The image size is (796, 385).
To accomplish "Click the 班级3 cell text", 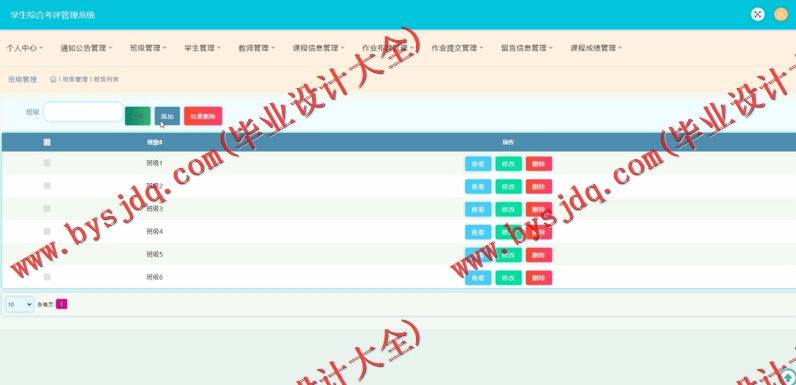I will (x=154, y=209).
